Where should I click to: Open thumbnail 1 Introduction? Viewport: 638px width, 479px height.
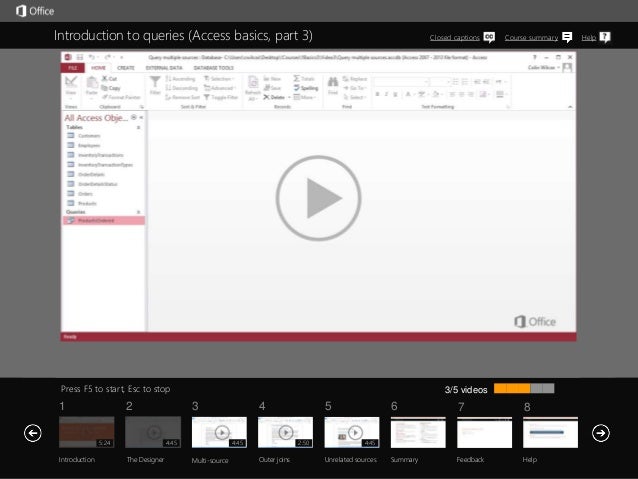pos(87,432)
